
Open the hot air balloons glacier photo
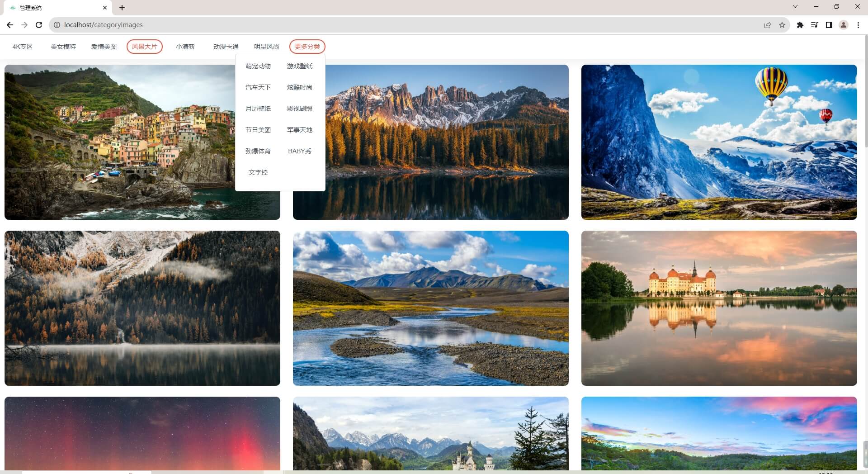[x=719, y=142]
